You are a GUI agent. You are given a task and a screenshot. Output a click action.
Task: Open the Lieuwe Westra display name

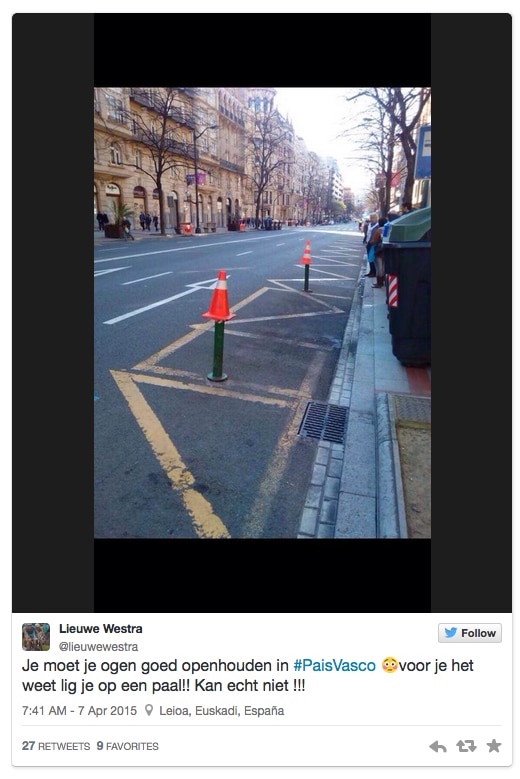(101, 628)
